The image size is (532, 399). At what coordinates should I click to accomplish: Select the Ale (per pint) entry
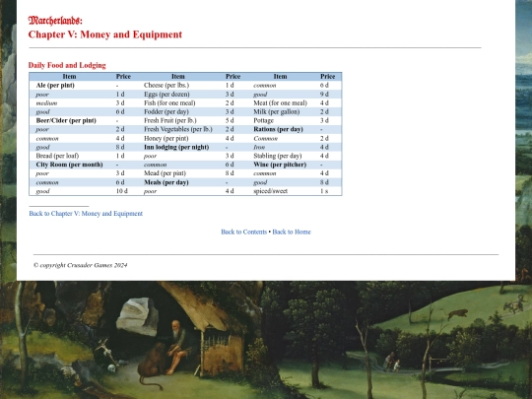click(55, 85)
